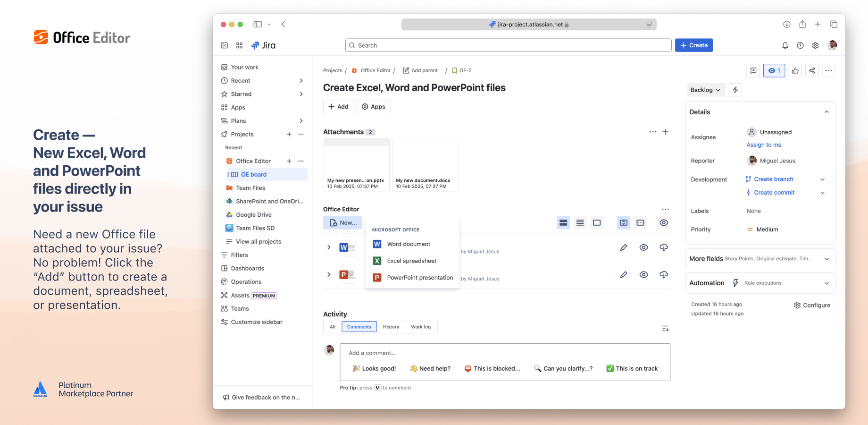Expand the Starred sidebar chevron
Viewport: 868px width, 425px height.
301,94
